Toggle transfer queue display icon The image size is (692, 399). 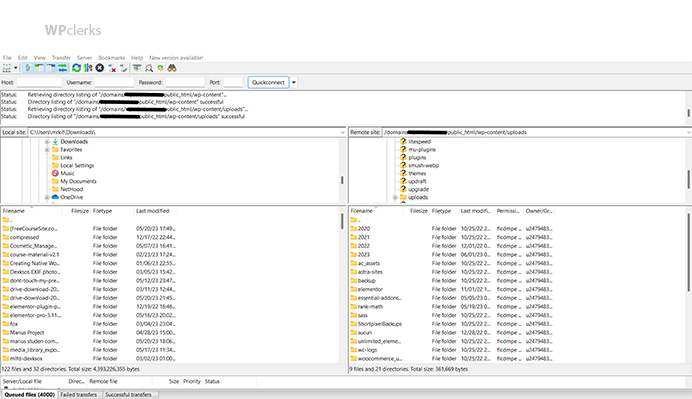click(63, 68)
